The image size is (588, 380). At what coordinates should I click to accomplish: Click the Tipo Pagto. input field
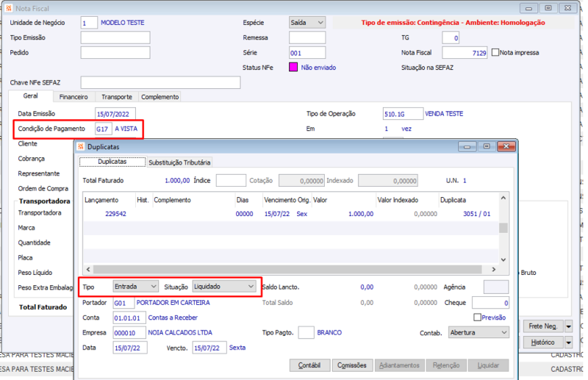click(x=306, y=332)
